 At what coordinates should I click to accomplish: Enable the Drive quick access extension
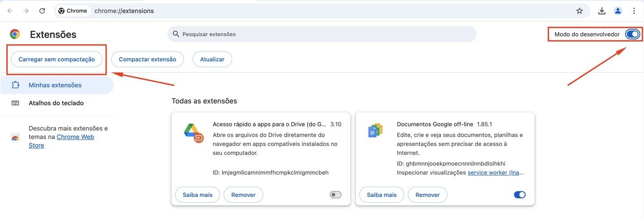pos(335,195)
